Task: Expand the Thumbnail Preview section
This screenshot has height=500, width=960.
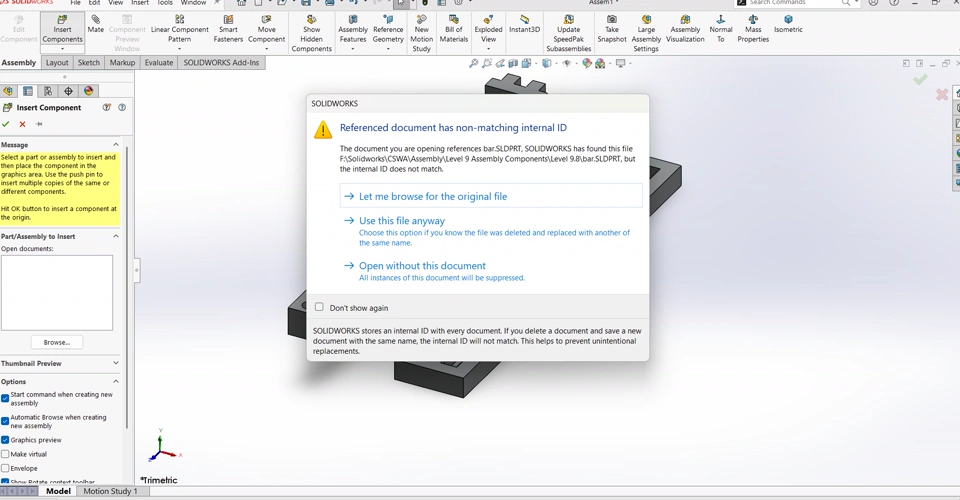Action: pos(116,363)
